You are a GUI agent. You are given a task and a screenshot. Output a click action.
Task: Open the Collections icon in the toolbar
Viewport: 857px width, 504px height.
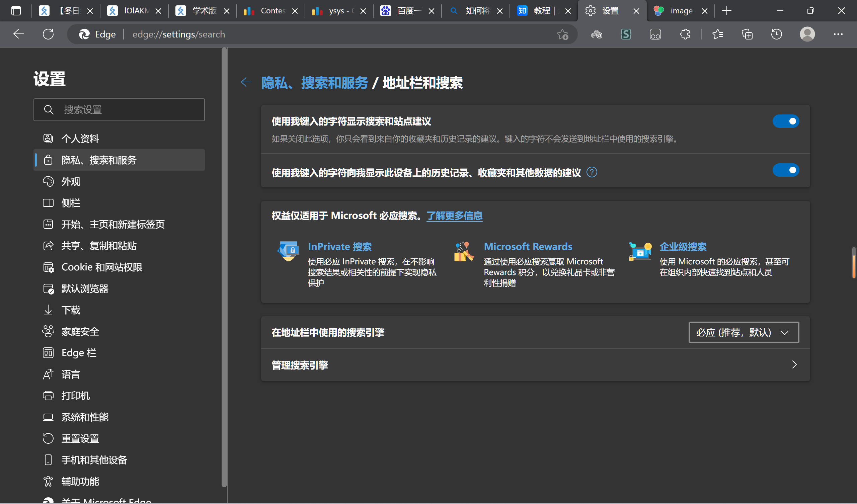(747, 34)
